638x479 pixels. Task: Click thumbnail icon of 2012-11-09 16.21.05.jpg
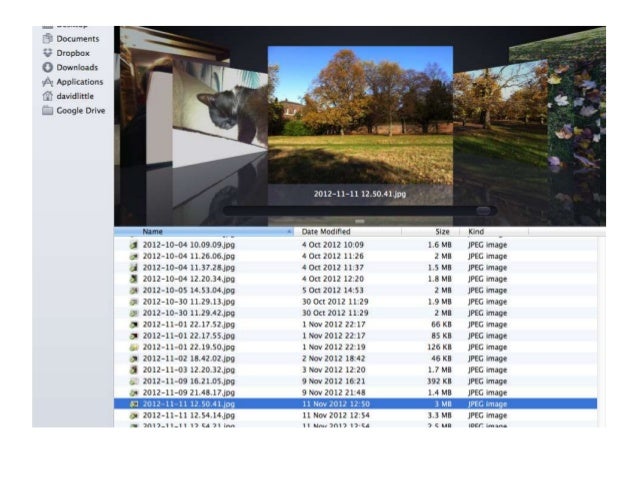point(134,381)
